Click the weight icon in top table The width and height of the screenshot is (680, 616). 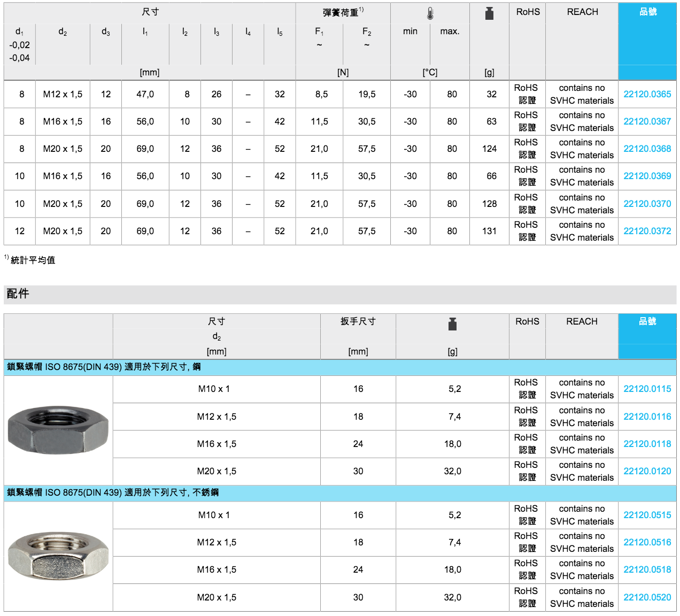point(489,14)
